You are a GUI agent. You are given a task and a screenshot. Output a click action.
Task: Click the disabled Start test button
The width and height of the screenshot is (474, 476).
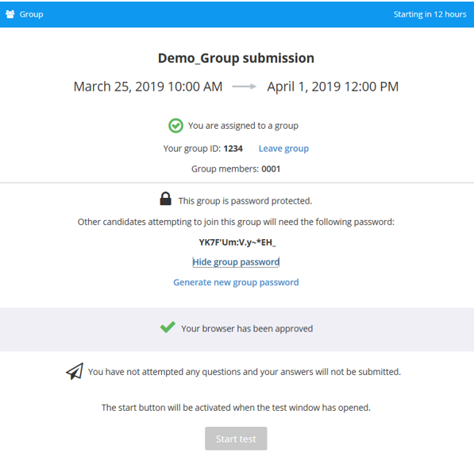[236, 439]
